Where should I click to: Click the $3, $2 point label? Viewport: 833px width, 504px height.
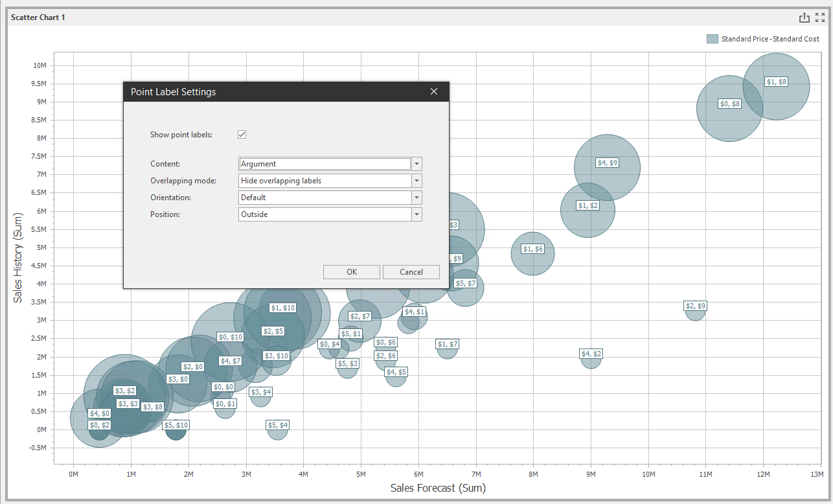click(x=125, y=391)
